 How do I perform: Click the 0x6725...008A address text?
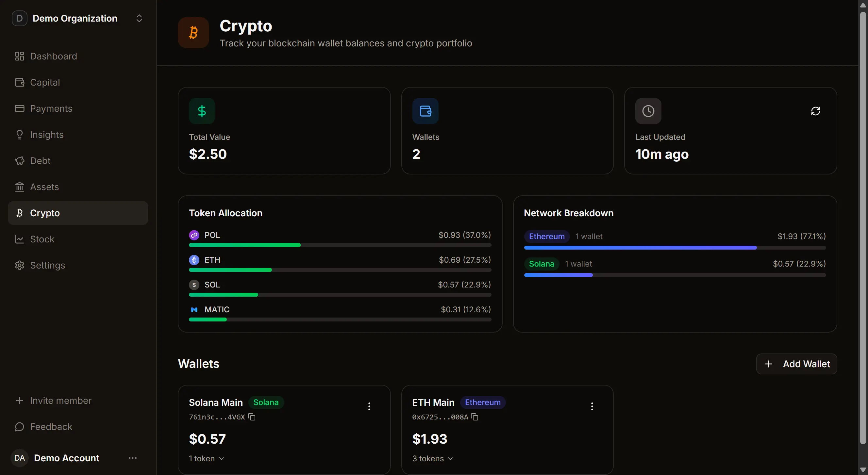(x=440, y=417)
